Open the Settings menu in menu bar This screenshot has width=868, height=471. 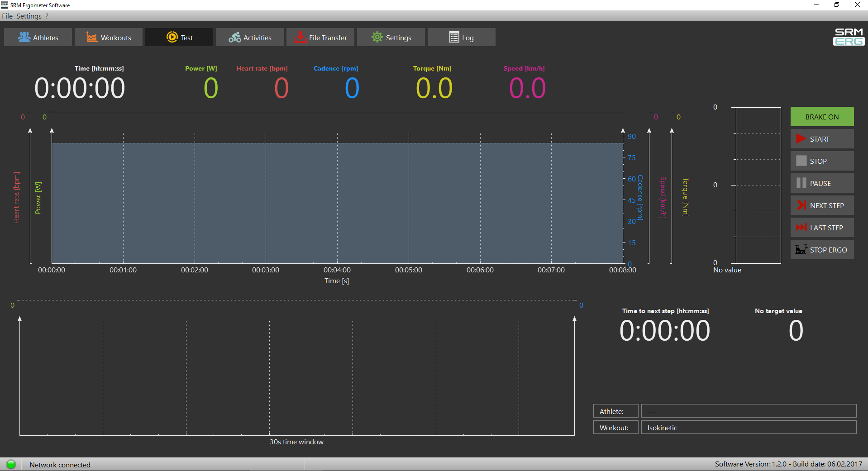(x=29, y=16)
